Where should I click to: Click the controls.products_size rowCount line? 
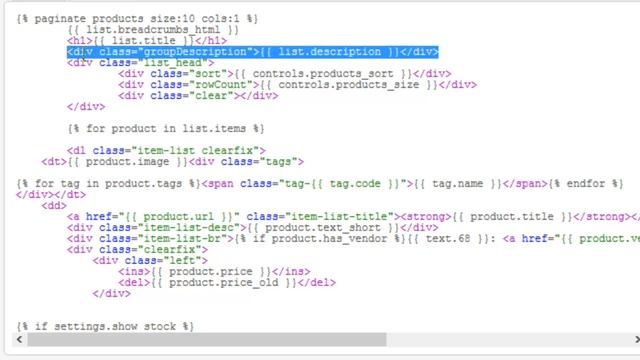click(x=297, y=85)
